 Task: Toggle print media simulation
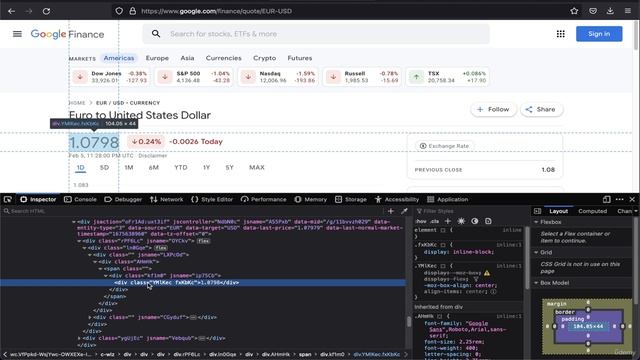(x=488, y=221)
